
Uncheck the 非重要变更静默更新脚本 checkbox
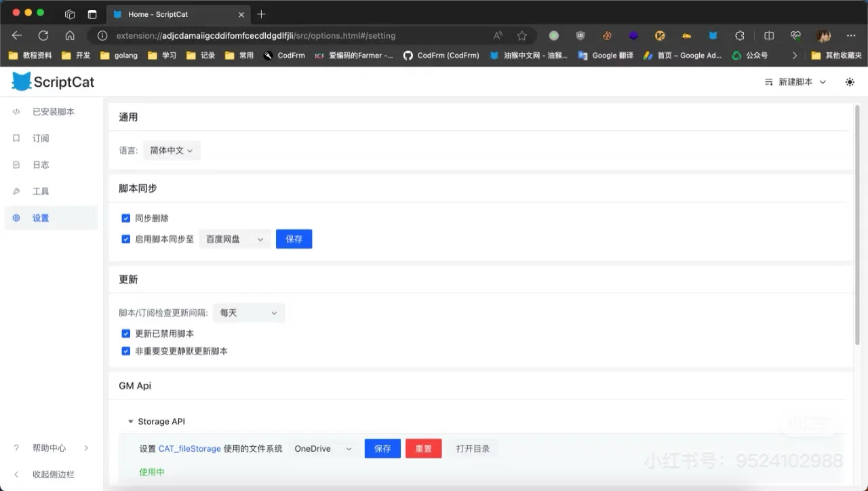click(125, 351)
